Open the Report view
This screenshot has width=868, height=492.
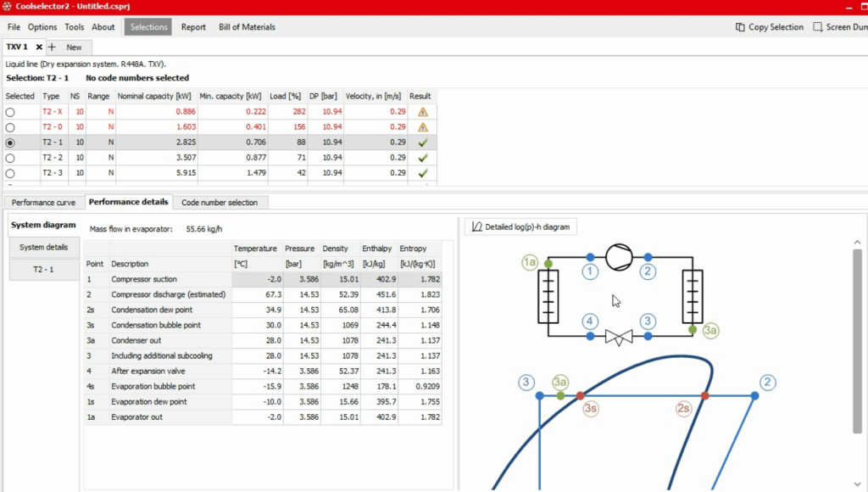(193, 26)
